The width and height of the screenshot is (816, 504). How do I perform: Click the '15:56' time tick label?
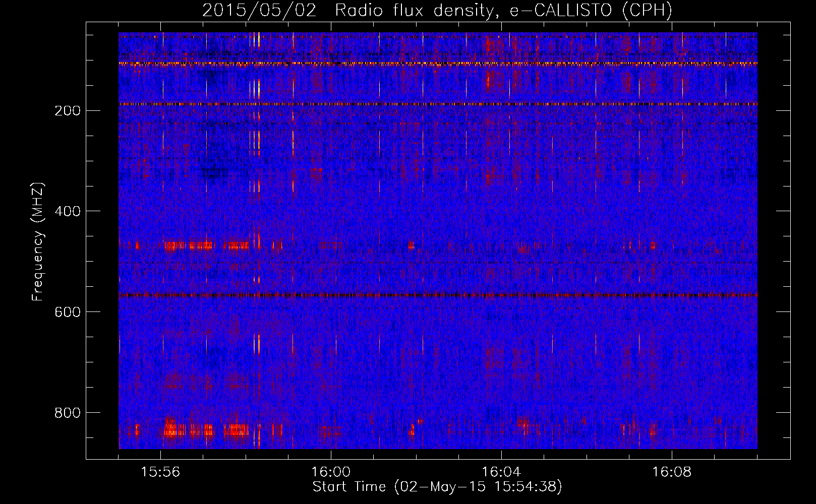(x=160, y=472)
